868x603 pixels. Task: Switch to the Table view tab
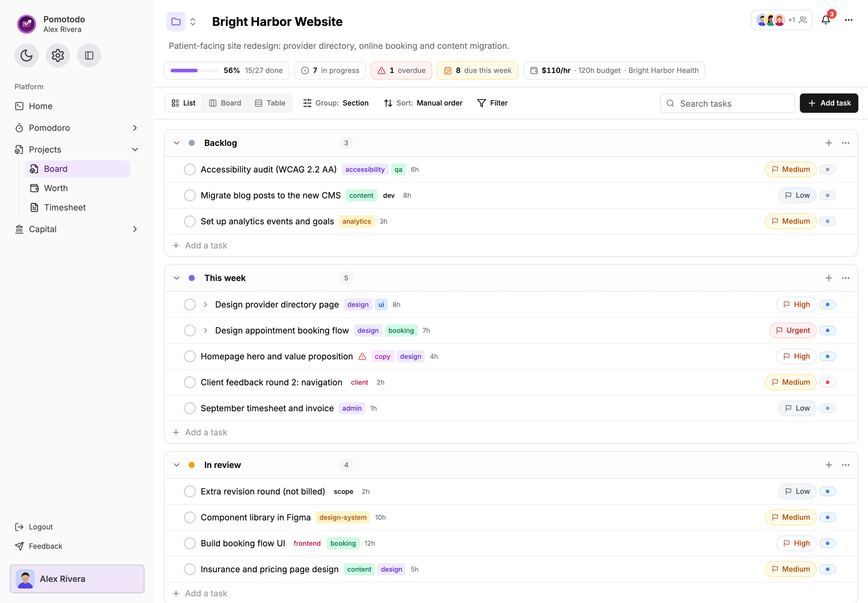click(x=270, y=103)
